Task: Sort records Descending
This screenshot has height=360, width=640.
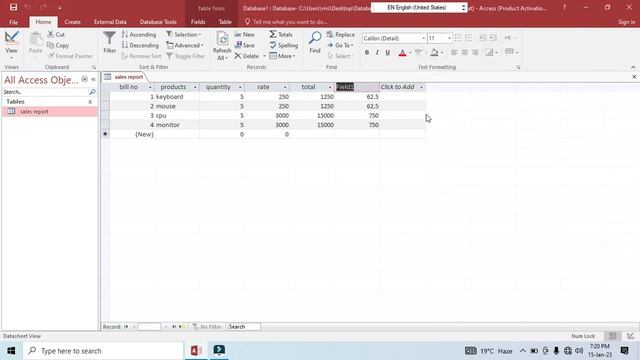Action: 140,45
